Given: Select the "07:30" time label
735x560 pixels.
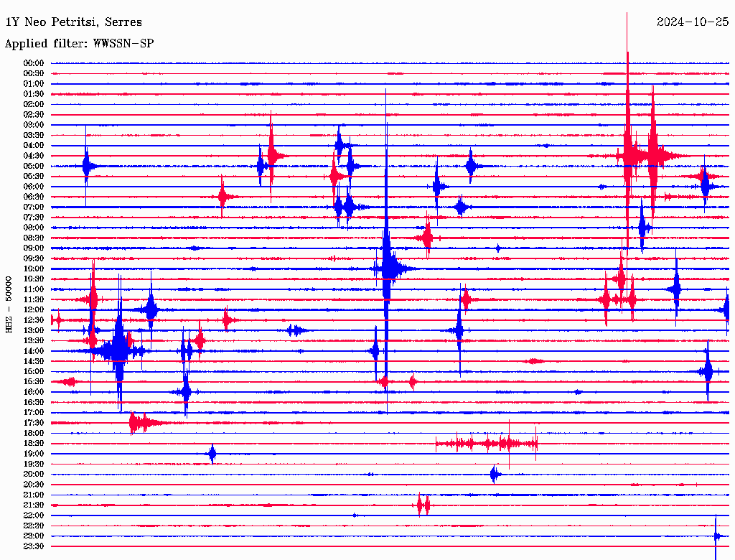Looking at the screenshot, I should [33, 218].
